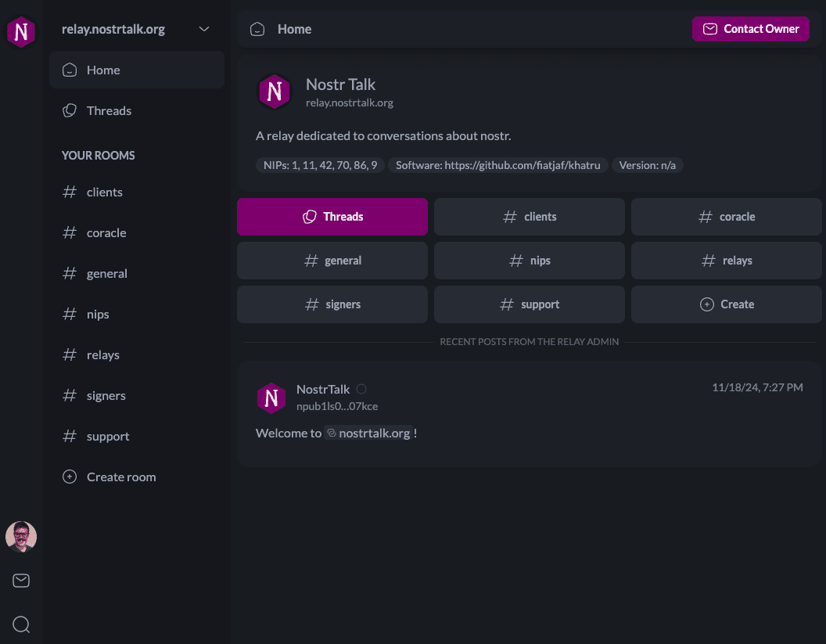Click the coracle room tile
Viewport: 826px width, 644px height.
coord(727,217)
